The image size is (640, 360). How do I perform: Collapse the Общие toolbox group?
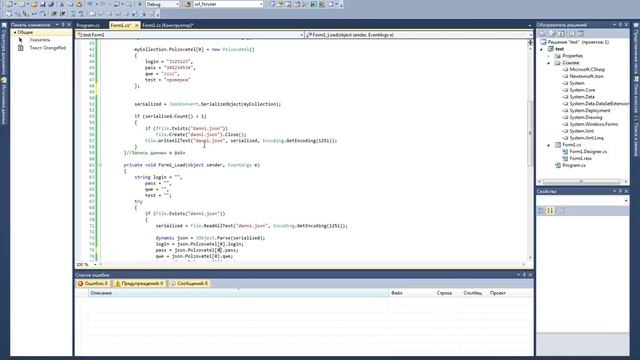click(x=15, y=32)
